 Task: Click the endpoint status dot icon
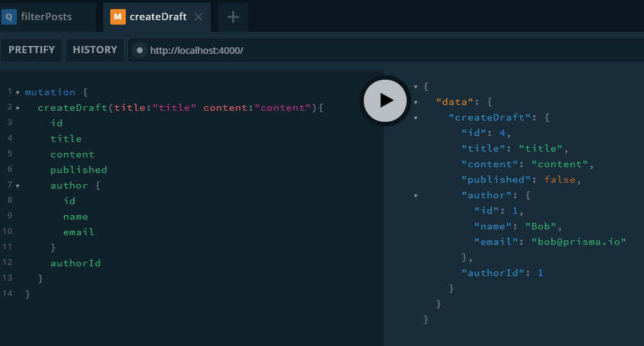tap(139, 50)
